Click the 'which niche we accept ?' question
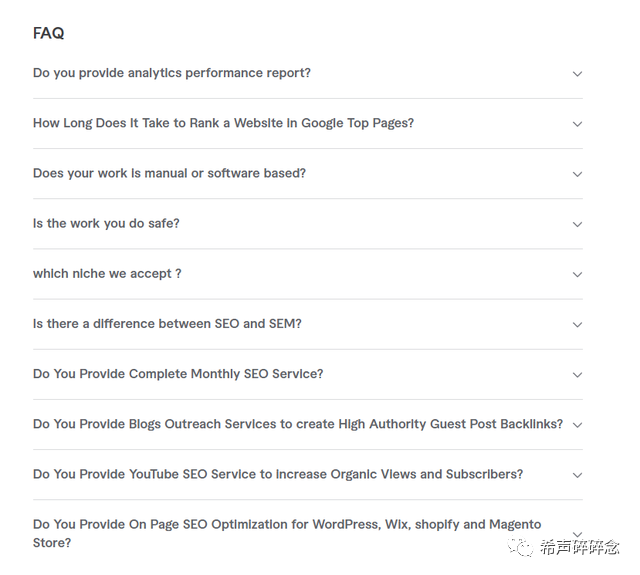This screenshot has width=640, height=575. [107, 273]
